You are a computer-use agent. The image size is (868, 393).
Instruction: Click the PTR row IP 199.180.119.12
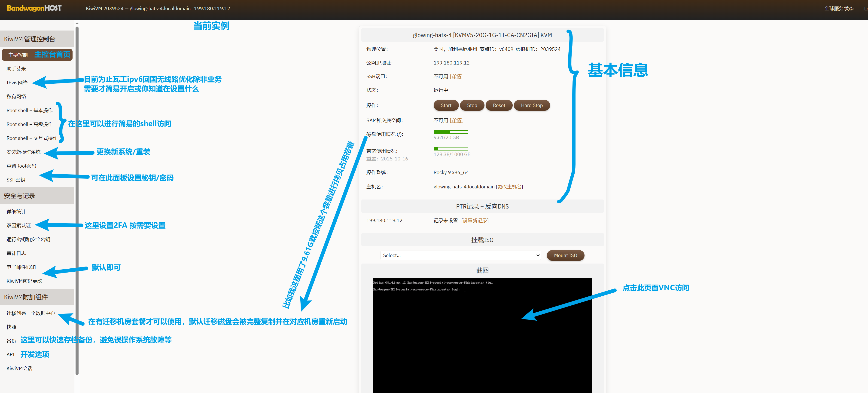point(384,221)
